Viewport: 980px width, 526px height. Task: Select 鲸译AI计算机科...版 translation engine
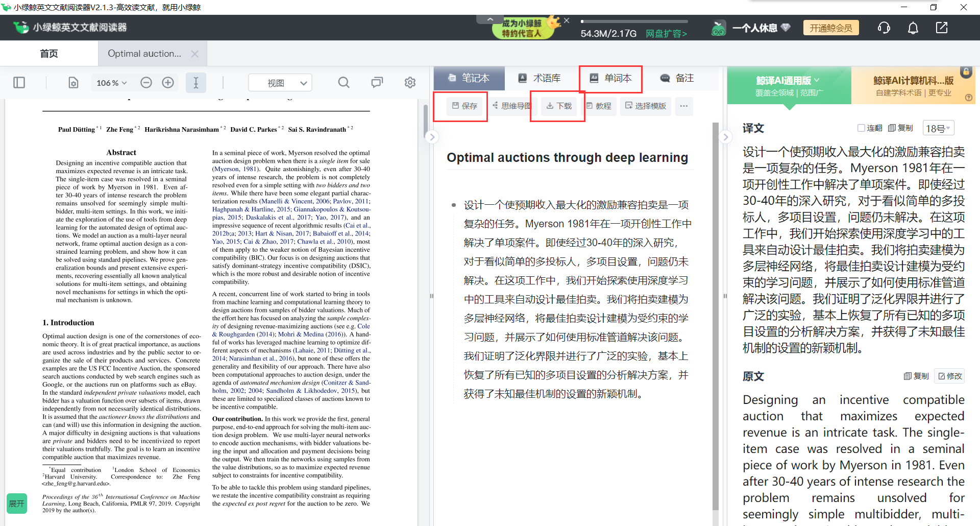click(x=913, y=86)
